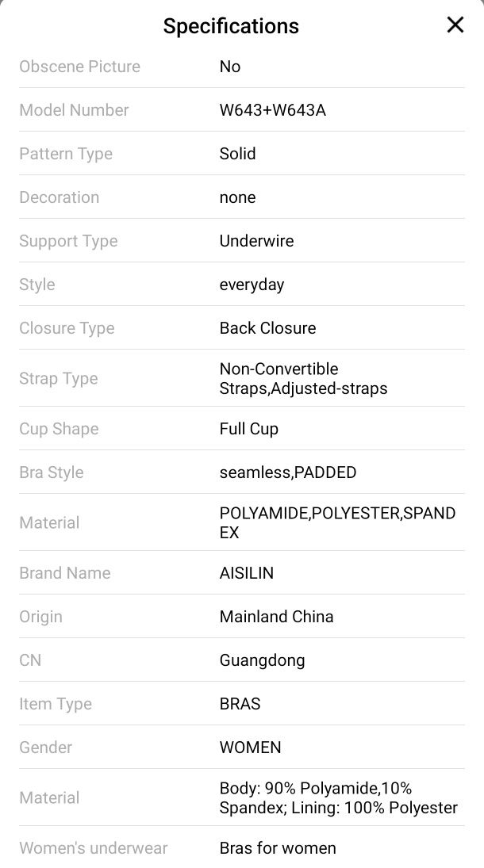Tap the Obscene Picture row label
This screenshot has width=484, height=868.
(x=80, y=67)
